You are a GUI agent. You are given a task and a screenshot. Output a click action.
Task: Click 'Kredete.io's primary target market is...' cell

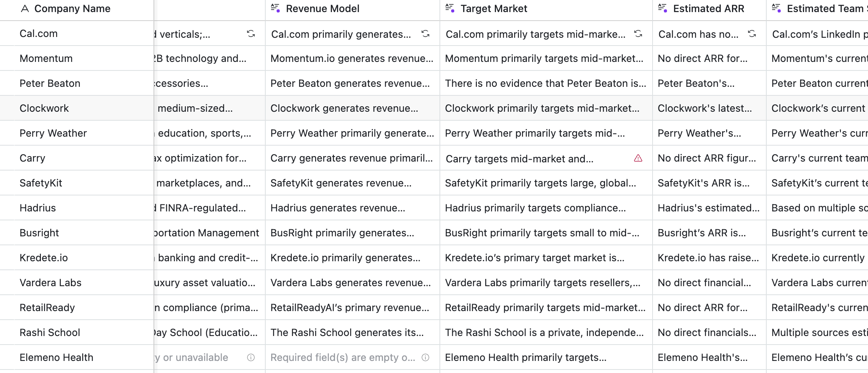[546, 258]
